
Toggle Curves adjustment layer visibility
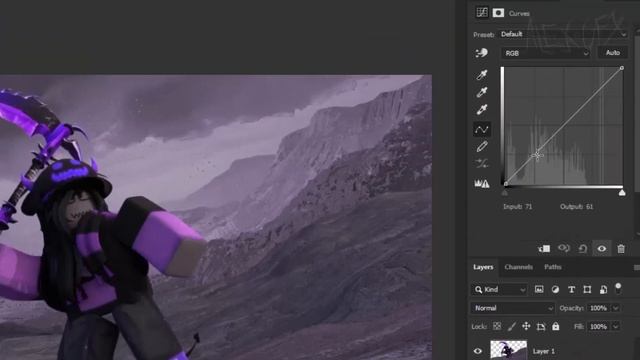pyautogui.click(x=602, y=249)
